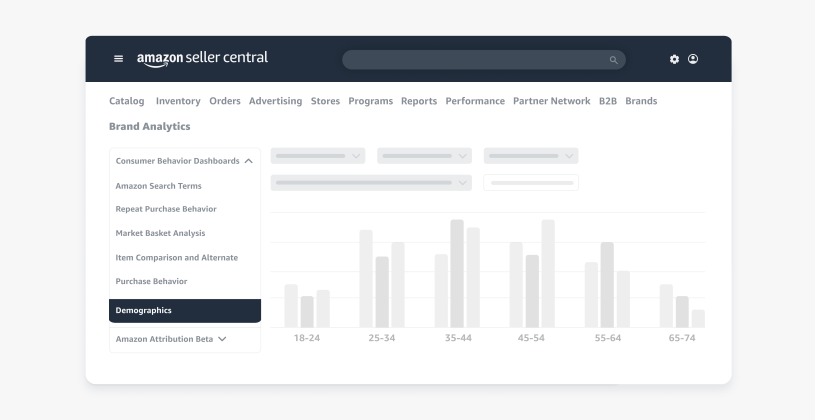Click the 55-64 age axis label

[608, 338]
